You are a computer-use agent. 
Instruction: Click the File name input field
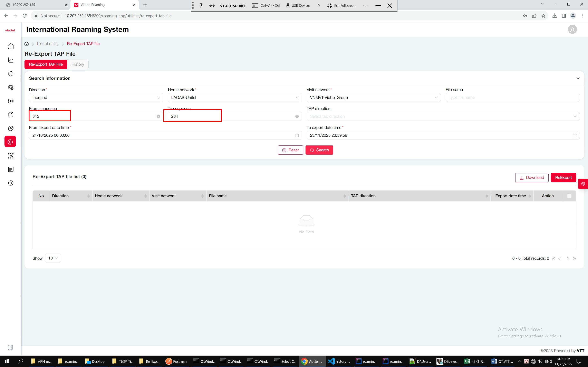512,97
